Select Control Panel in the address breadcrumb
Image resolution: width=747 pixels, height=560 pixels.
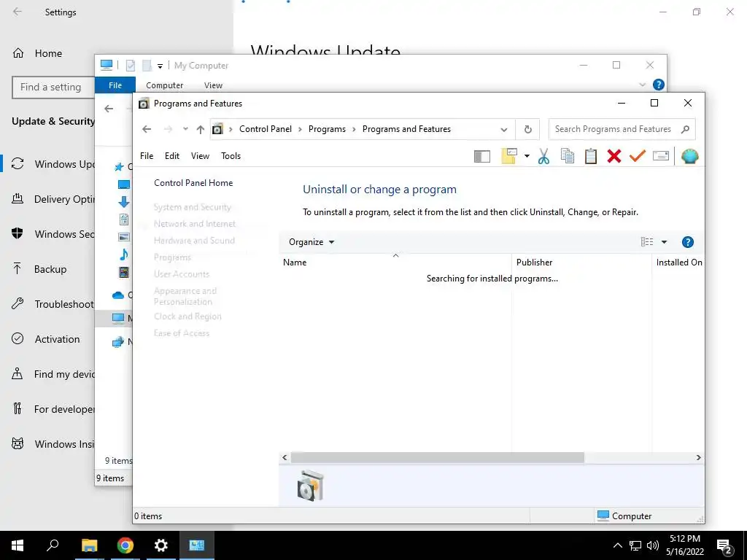[x=266, y=129]
